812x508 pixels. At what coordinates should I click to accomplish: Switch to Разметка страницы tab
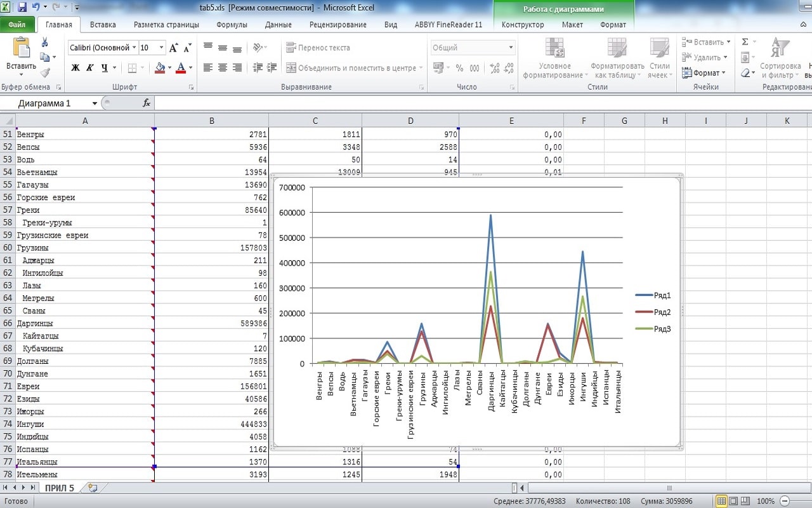[x=166, y=25]
